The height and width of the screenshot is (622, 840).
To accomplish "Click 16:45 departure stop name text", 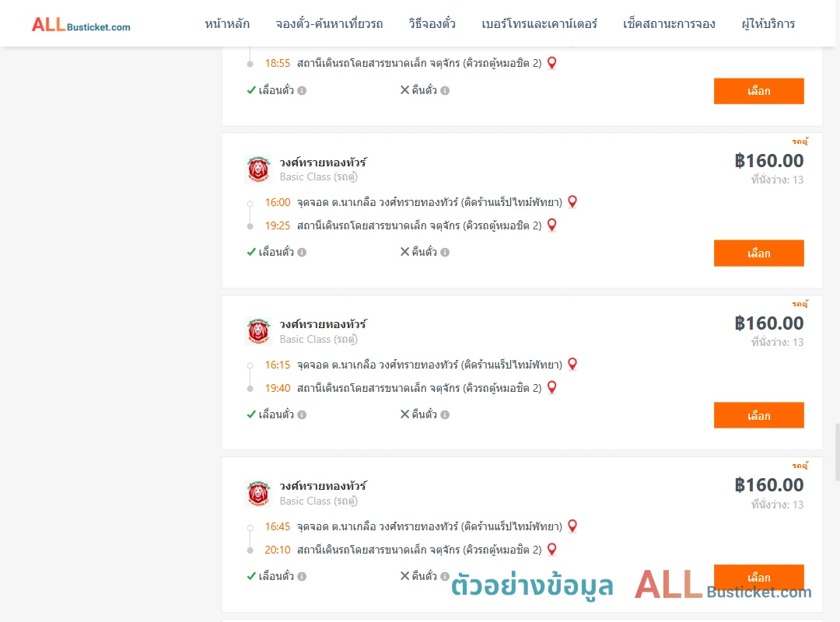I will (x=429, y=526).
